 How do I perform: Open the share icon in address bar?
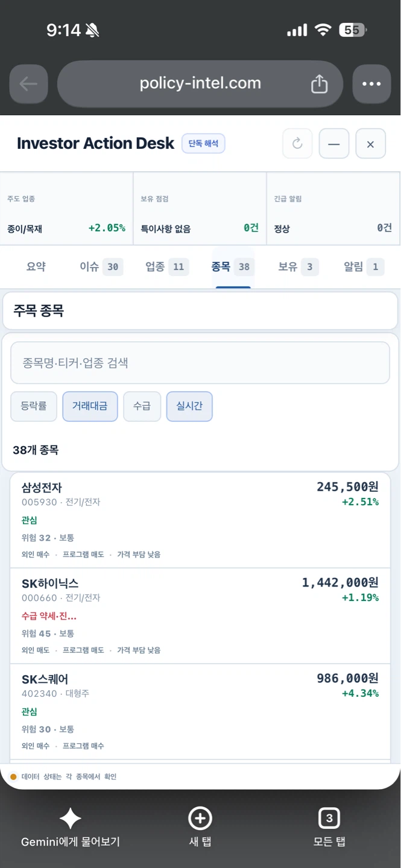[319, 84]
